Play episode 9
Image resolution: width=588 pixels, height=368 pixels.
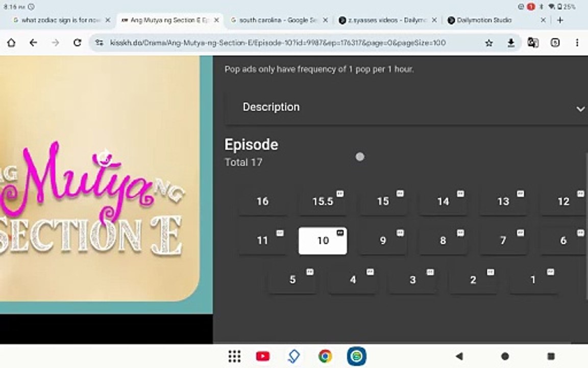coord(383,240)
